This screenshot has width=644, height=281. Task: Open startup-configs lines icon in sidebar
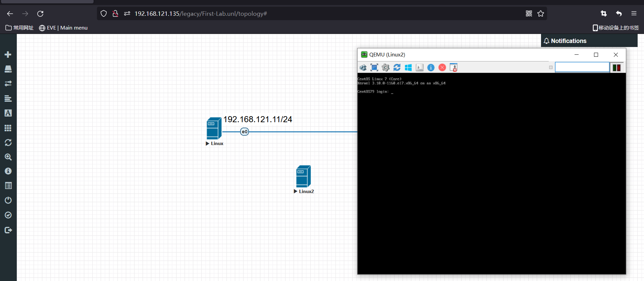(x=8, y=98)
